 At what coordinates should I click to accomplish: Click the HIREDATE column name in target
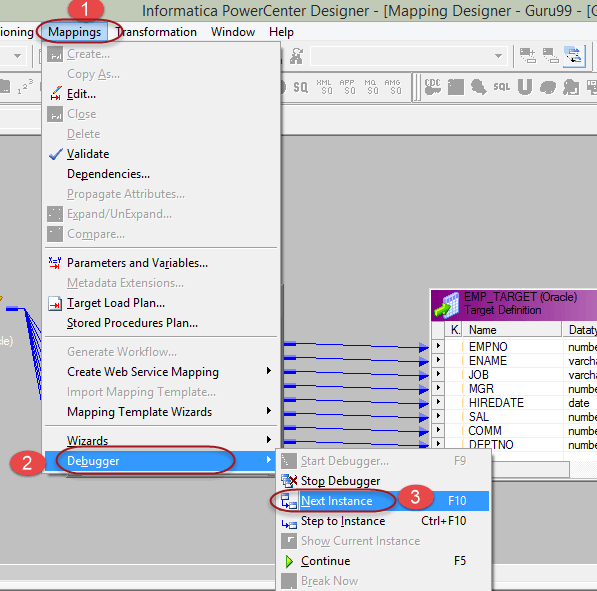pos(496,403)
